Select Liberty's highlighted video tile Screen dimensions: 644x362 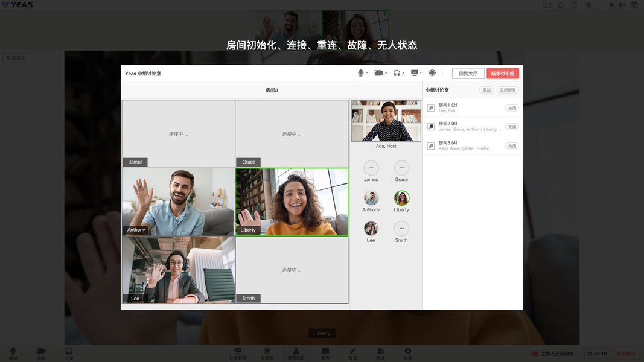292,202
